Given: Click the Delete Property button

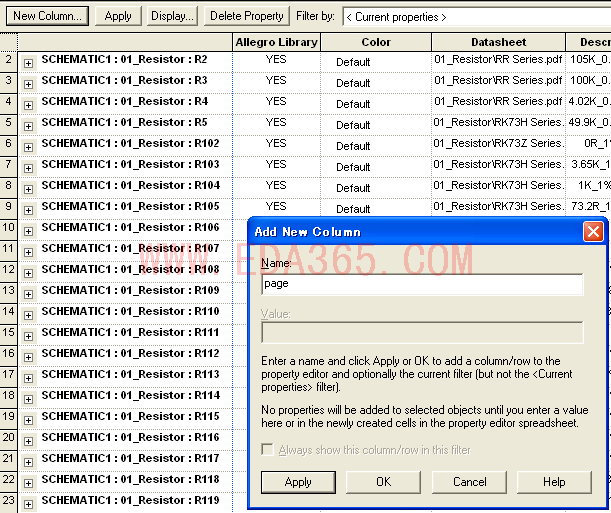Looking at the screenshot, I should [x=246, y=16].
